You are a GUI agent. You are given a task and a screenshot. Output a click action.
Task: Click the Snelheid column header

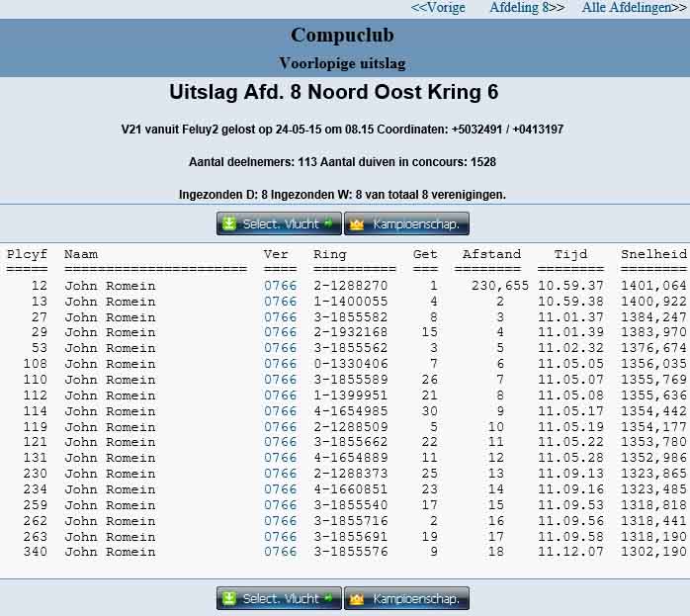pyautogui.click(x=653, y=254)
